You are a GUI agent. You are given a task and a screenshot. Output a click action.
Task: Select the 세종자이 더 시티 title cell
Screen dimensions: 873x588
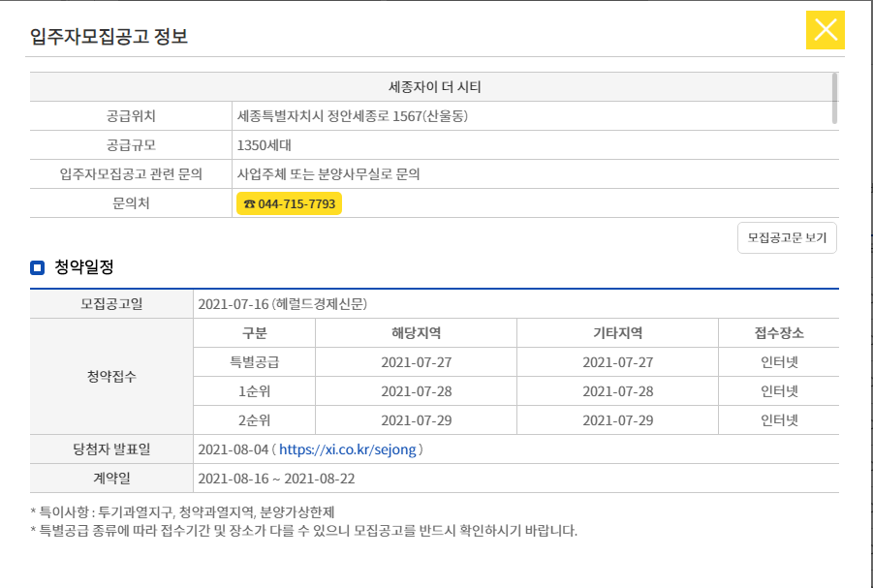pyautogui.click(x=434, y=87)
